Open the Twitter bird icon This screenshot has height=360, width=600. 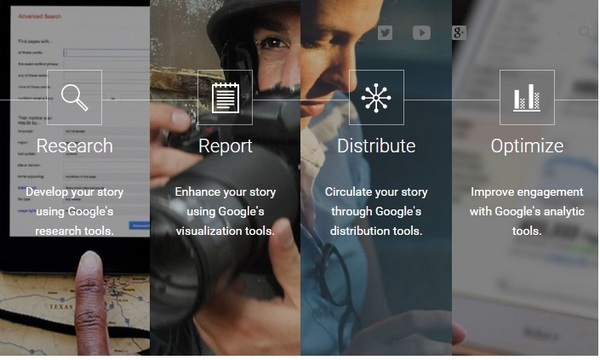click(x=385, y=33)
